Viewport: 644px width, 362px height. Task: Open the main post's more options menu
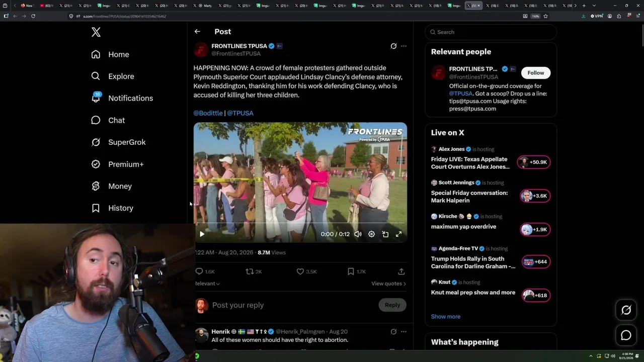[404, 46]
